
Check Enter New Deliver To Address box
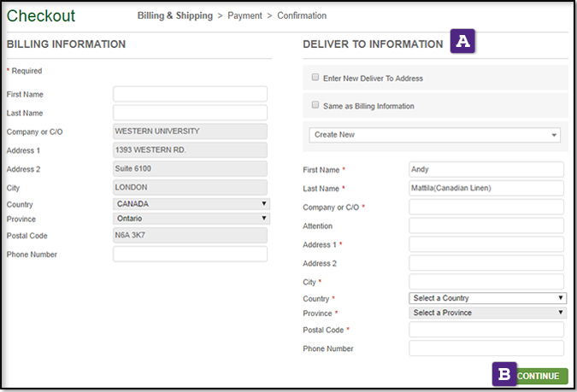(x=315, y=78)
